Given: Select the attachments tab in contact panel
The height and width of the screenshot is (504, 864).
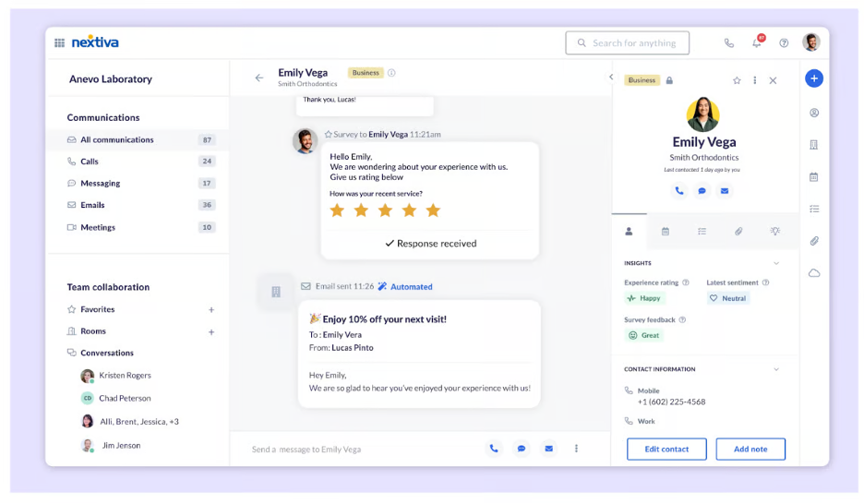Looking at the screenshot, I should (x=738, y=232).
